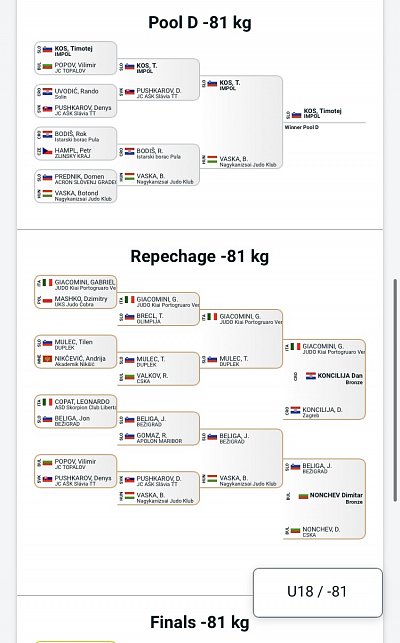Click the GIACOMINI, GABRIEL name in first repechage round
The width and height of the screenshot is (400, 643).
coord(85,282)
